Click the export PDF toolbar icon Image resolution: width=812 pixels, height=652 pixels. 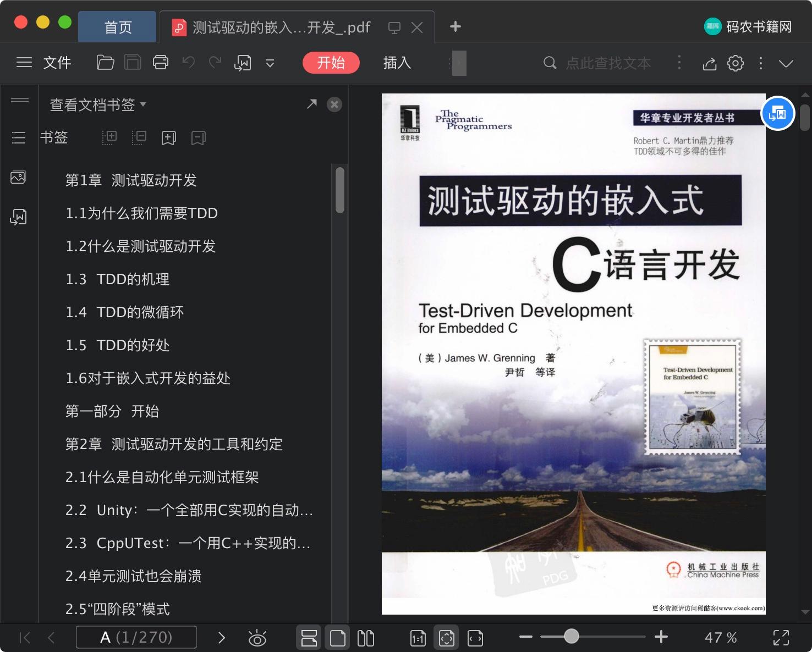pyautogui.click(x=243, y=63)
